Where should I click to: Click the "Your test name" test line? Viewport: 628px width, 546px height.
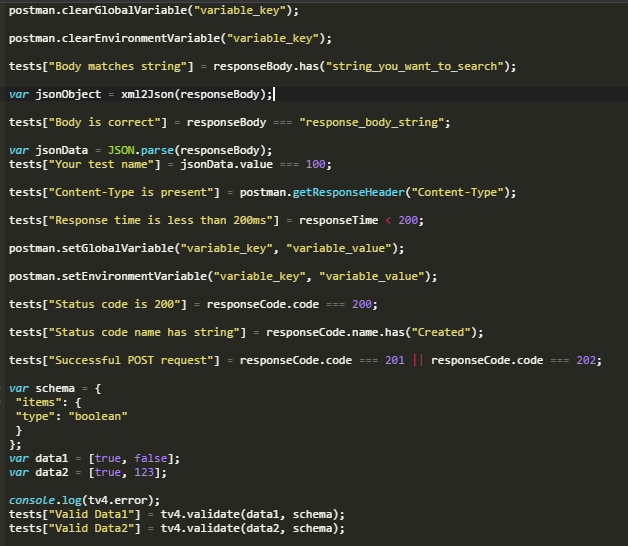click(x=170, y=165)
